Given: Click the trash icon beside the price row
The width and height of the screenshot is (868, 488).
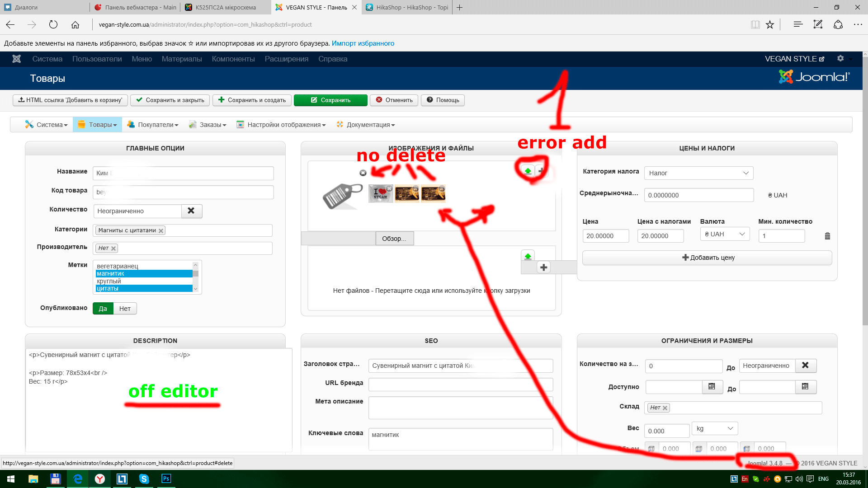Looking at the screenshot, I should [x=827, y=236].
